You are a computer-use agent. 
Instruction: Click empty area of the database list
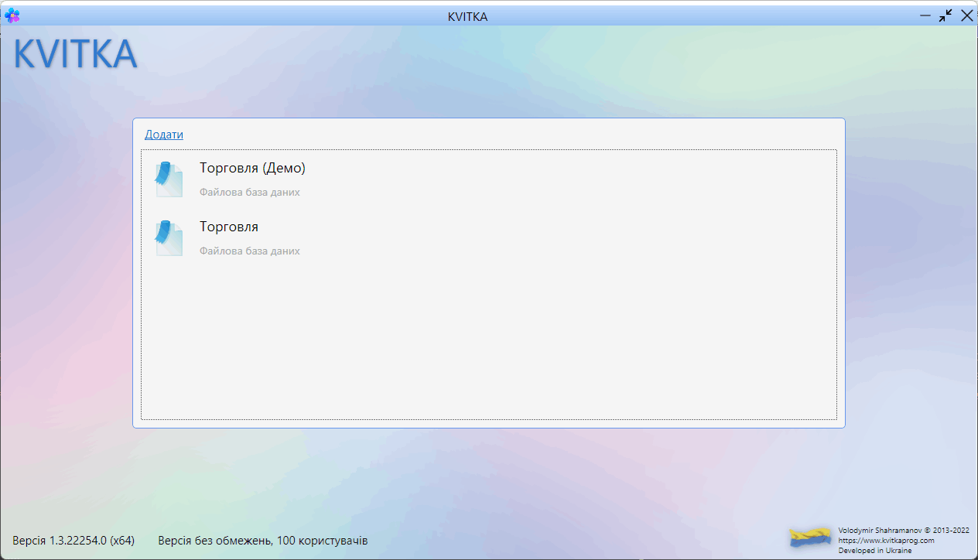click(x=489, y=340)
